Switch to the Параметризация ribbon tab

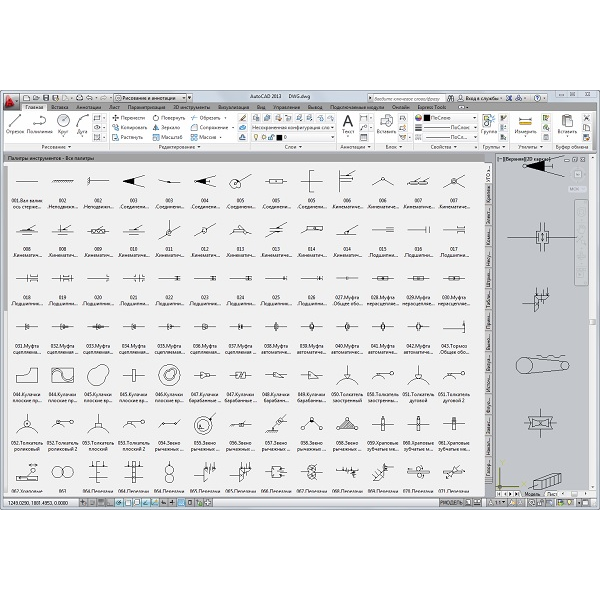146,107
